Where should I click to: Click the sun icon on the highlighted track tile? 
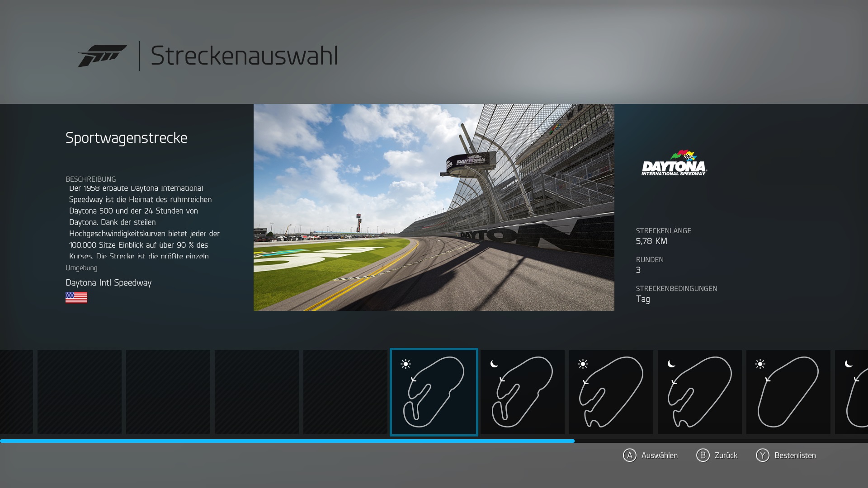tap(406, 364)
